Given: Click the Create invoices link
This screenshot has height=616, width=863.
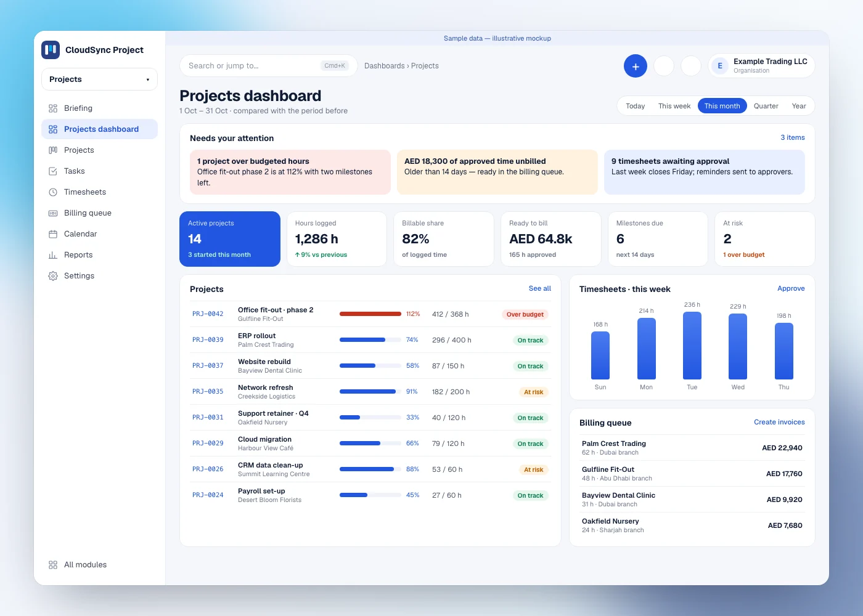Looking at the screenshot, I should [779, 422].
